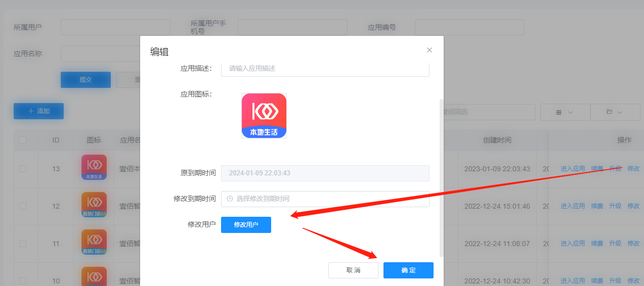The image size is (644, 286).
Task: Click 升级 in the 11:08:07 row
Action: click(615, 244)
